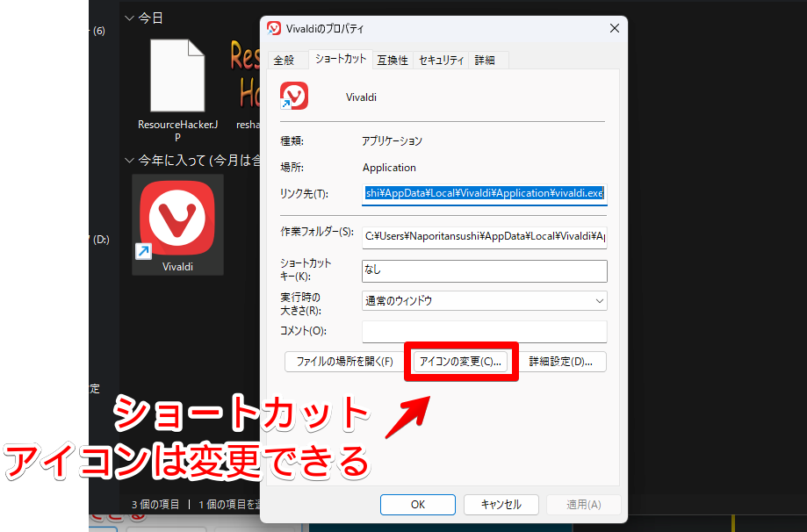This screenshot has height=532, width=807.
Task: Click ファイルの場所を開く button
Action: coord(344,362)
